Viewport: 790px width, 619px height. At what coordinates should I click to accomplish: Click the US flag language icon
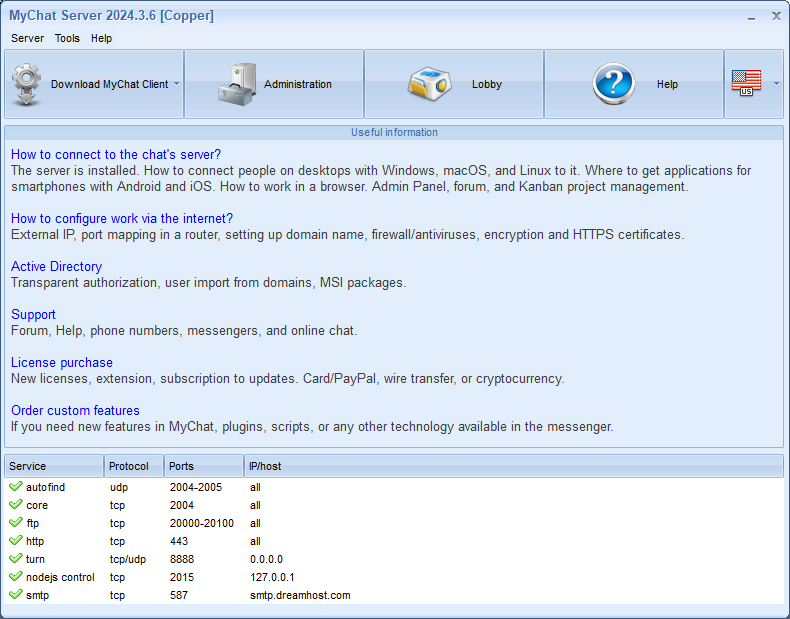(x=746, y=83)
